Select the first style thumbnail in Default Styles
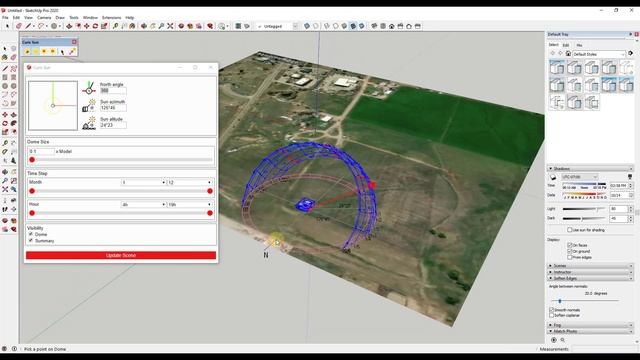The height and width of the screenshot is (360, 640). (x=556, y=67)
